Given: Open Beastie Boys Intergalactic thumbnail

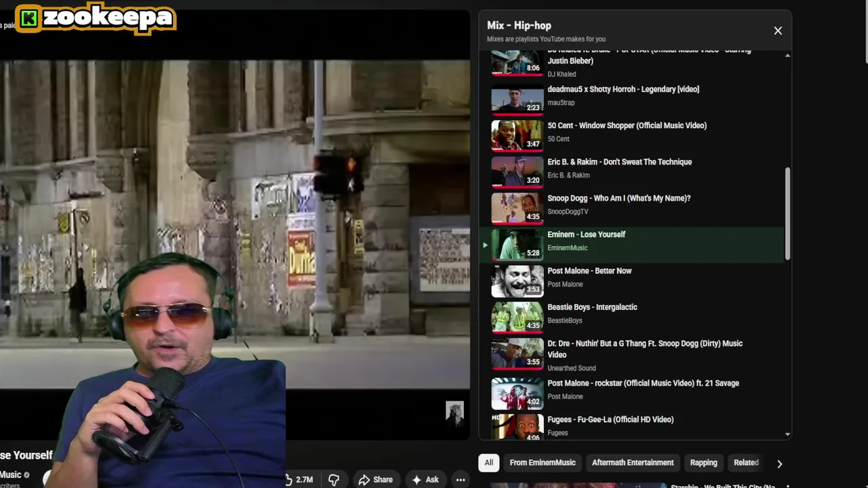Looking at the screenshot, I should tap(517, 317).
